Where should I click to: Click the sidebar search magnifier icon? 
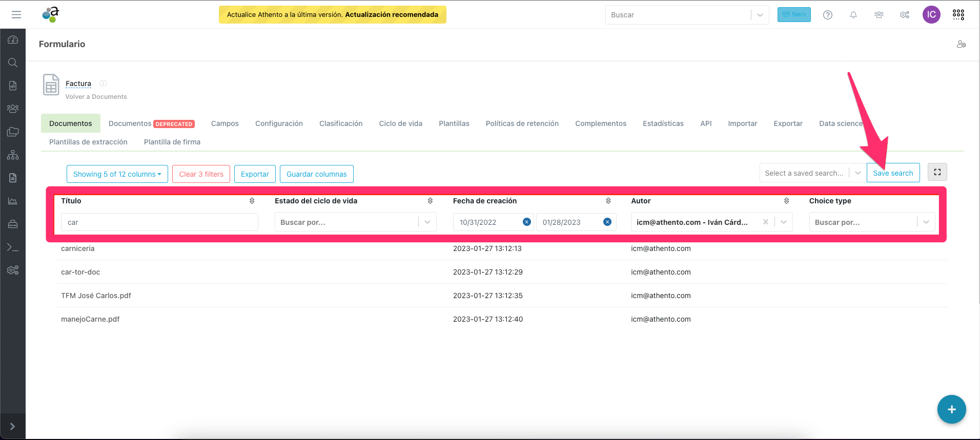(x=13, y=62)
